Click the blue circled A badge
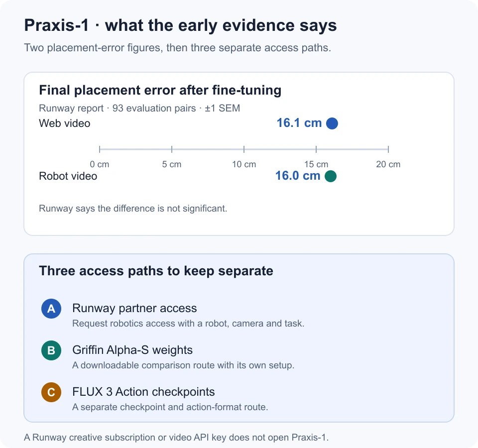 pyautogui.click(x=51, y=309)
